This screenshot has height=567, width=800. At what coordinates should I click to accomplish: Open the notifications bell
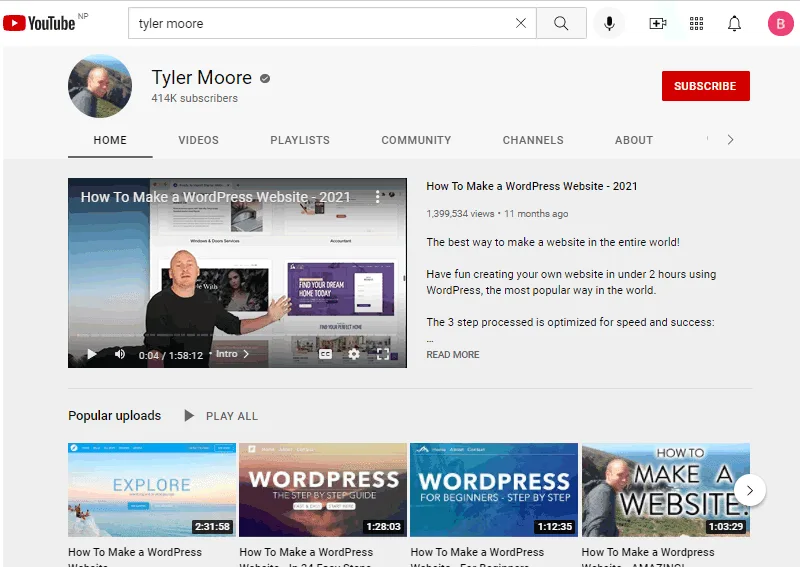tap(734, 23)
